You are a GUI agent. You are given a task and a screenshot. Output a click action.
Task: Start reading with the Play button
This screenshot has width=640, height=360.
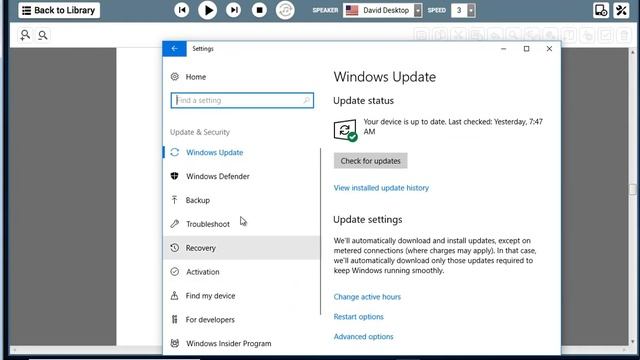click(207, 10)
